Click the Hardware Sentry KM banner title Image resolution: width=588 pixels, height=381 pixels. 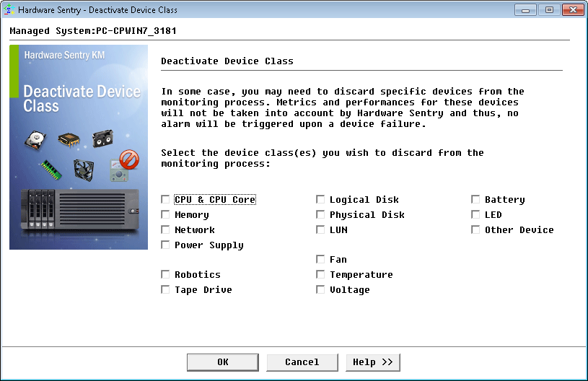pos(64,55)
